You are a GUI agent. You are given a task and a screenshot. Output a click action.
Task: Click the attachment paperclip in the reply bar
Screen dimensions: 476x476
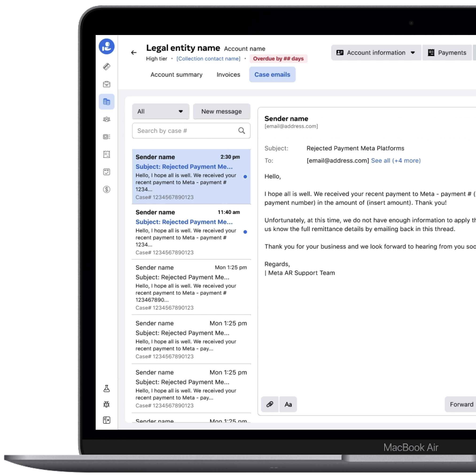(x=269, y=404)
